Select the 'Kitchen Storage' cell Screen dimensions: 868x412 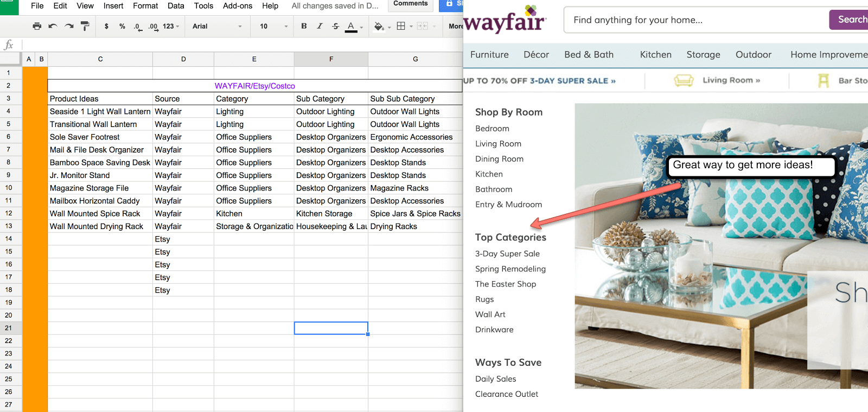[x=331, y=213]
